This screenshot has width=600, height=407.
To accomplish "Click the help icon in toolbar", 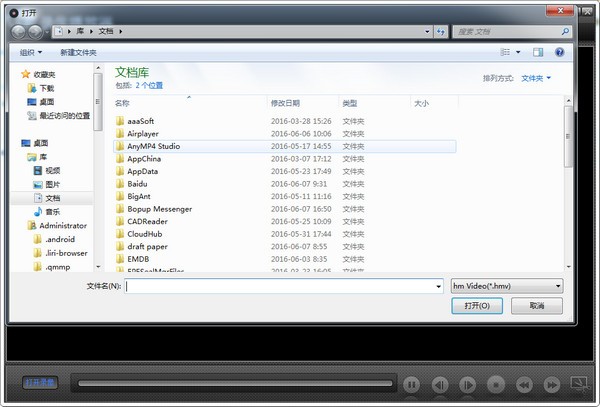I will click(561, 52).
